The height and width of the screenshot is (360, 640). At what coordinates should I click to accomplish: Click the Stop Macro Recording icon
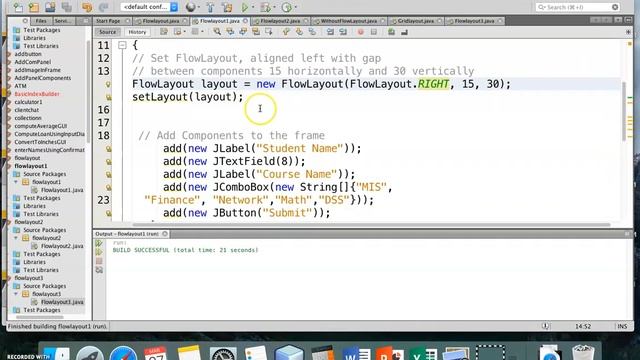[373, 32]
